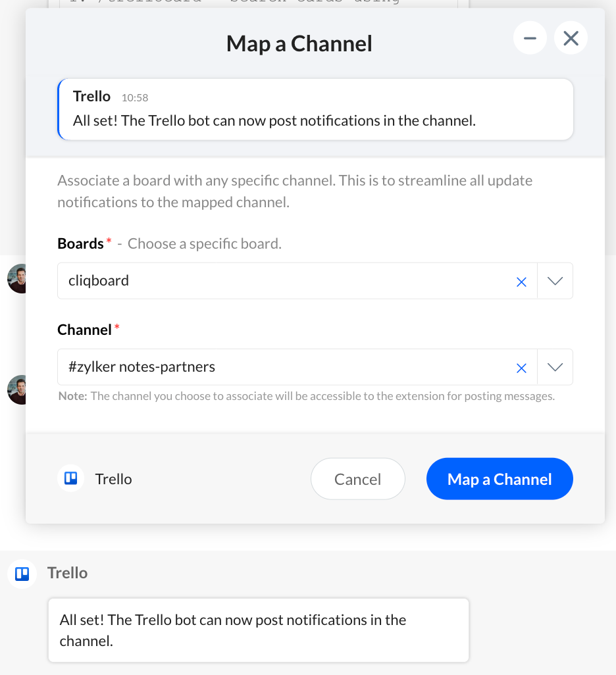Image resolution: width=616 pixels, height=675 pixels.
Task: Click the 10:58 timestamp in message preview
Action: click(135, 98)
